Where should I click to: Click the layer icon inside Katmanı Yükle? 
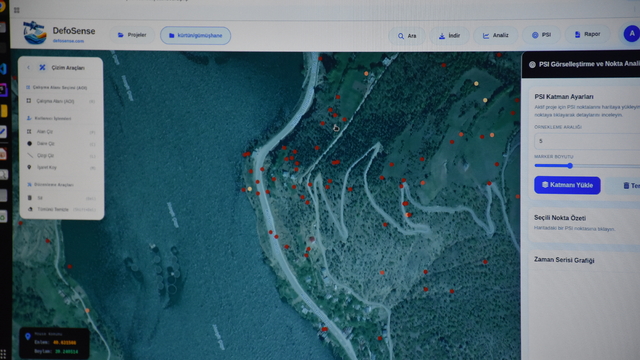click(545, 185)
